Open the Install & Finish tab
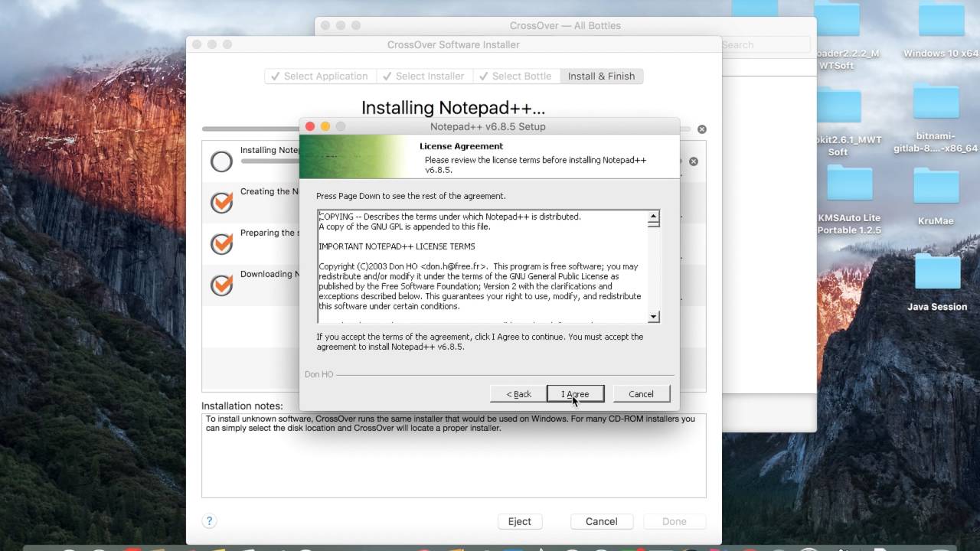This screenshot has height=551, width=980. point(602,76)
